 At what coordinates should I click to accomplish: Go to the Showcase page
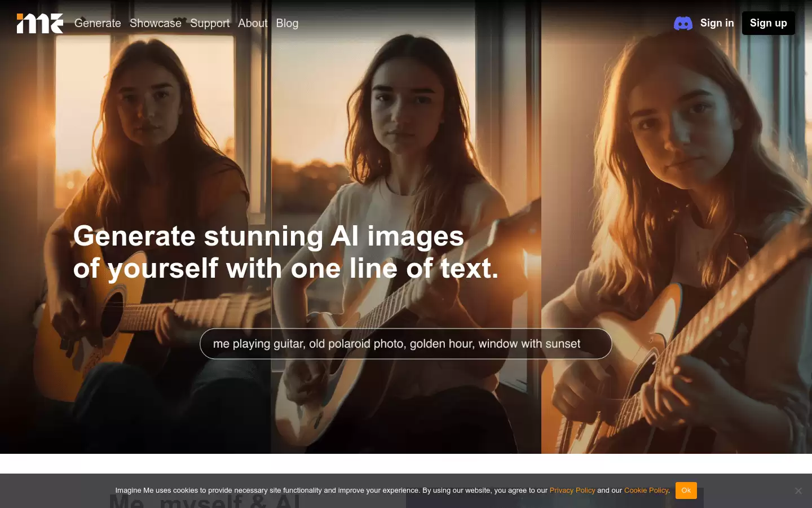[x=156, y=23]
